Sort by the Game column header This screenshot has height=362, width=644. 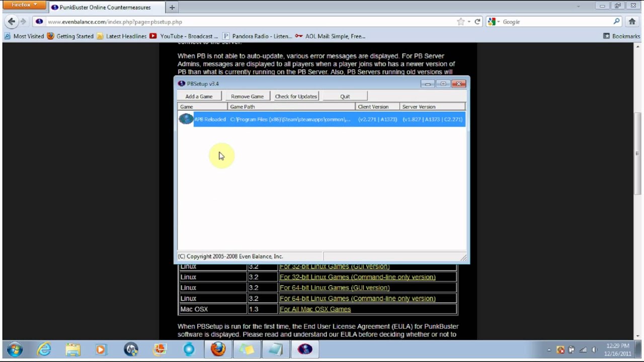click(203, 107)
